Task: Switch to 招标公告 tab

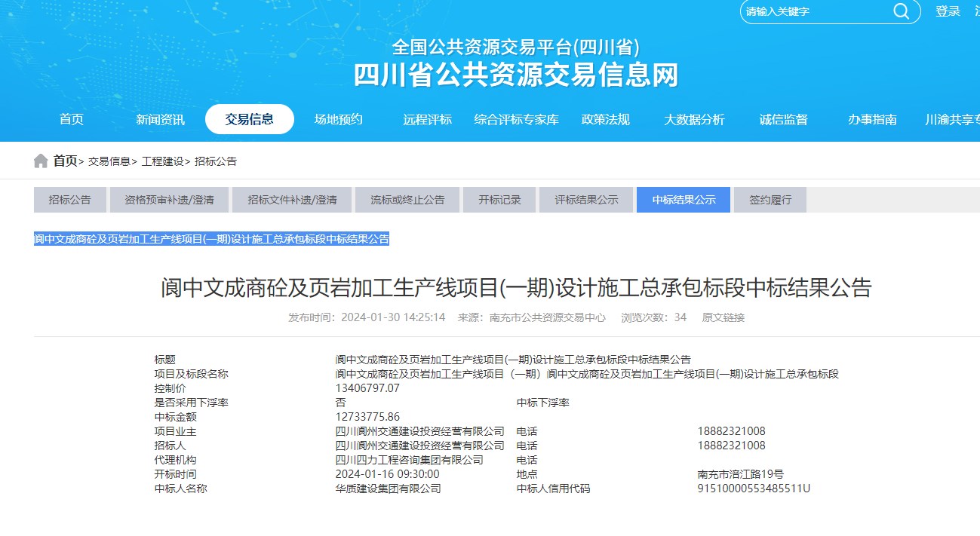Action: click(x=69, y=200)
